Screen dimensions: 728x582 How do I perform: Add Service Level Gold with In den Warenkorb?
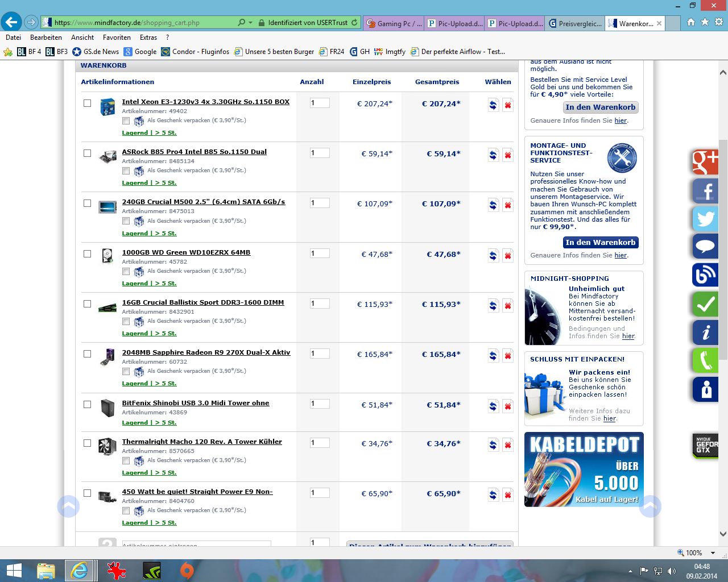point(601,107)
